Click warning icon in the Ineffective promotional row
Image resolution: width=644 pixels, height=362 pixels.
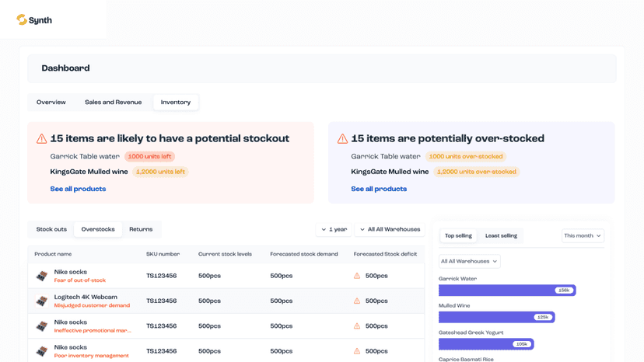(x=357, y=326)
